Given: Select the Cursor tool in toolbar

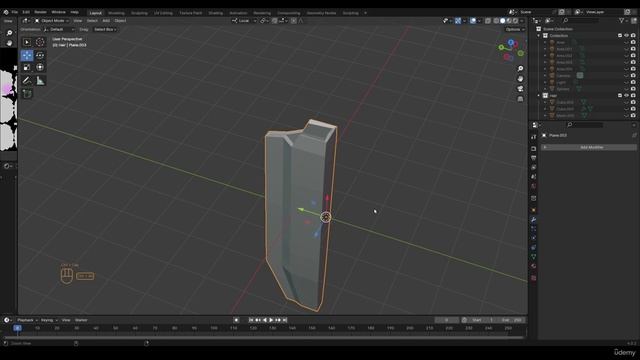Looking at the screenshot, I should click(40, 42).
